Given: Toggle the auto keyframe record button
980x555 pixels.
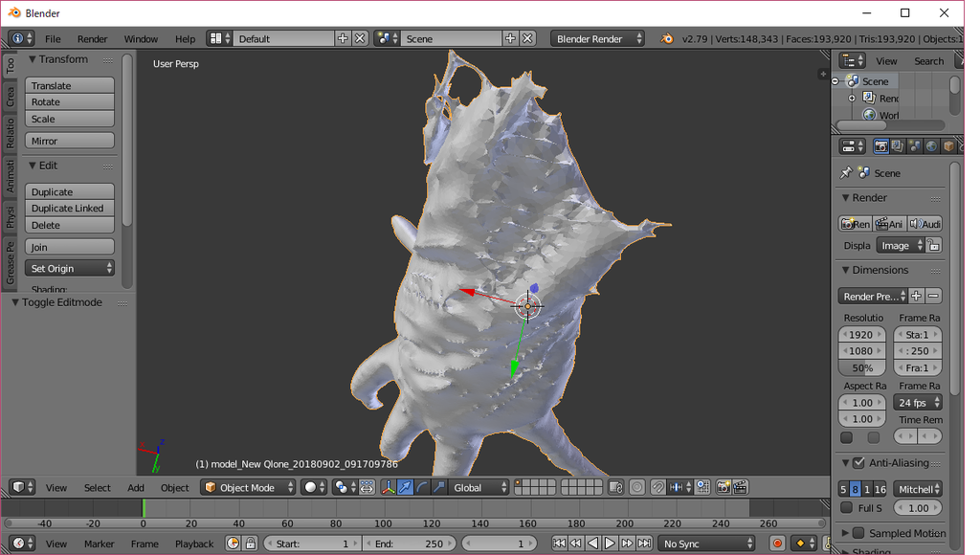Looking at the screenshot, I should 777,544.
